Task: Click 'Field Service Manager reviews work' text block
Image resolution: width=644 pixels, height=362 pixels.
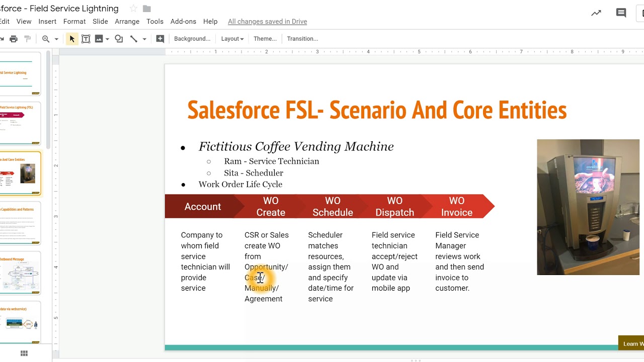Action: 460,261
